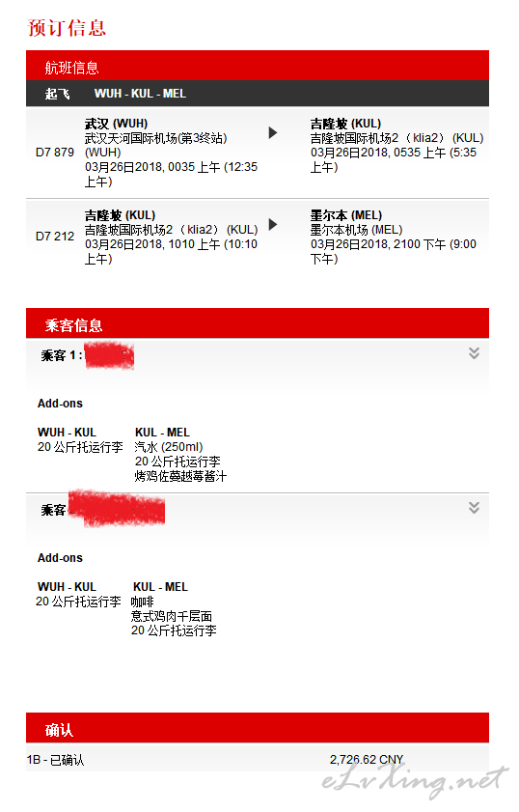Click the 汽水 (250ml) add-on item
519x812 pixels.
(x=169, y=446)
